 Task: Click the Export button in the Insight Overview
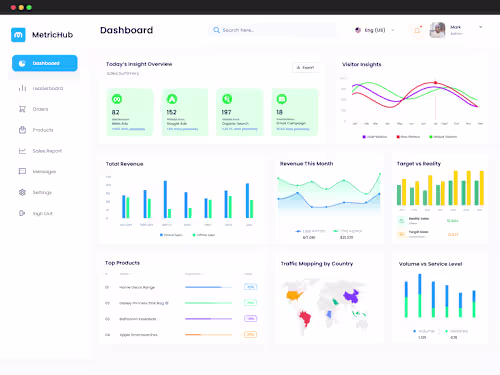(306, 67)
